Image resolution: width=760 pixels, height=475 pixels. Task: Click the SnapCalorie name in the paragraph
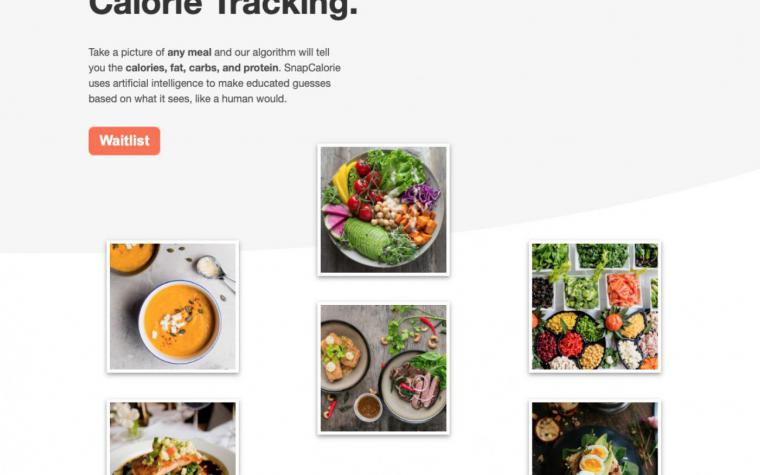(x=312, y=68)
